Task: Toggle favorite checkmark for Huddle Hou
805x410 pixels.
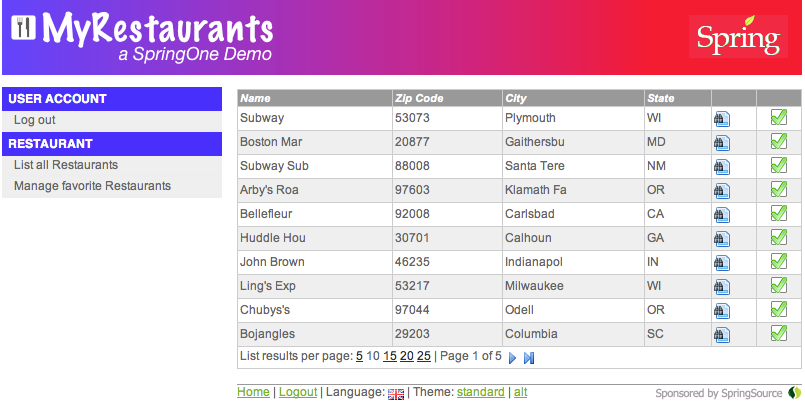Action: [779, 238]
